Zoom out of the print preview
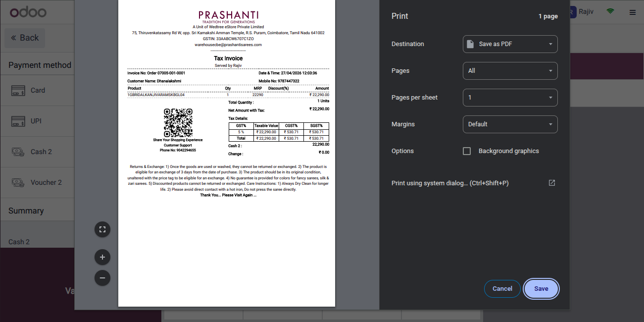Screen dimensions: 644x322 click(102, 278)
